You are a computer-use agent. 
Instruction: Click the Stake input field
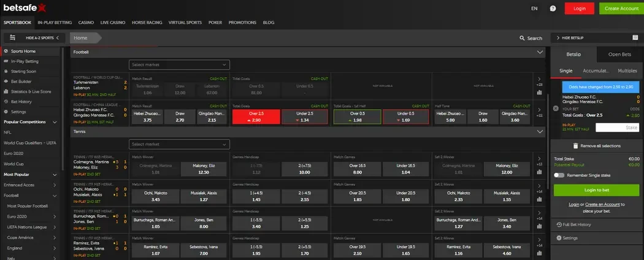[617, 128]
